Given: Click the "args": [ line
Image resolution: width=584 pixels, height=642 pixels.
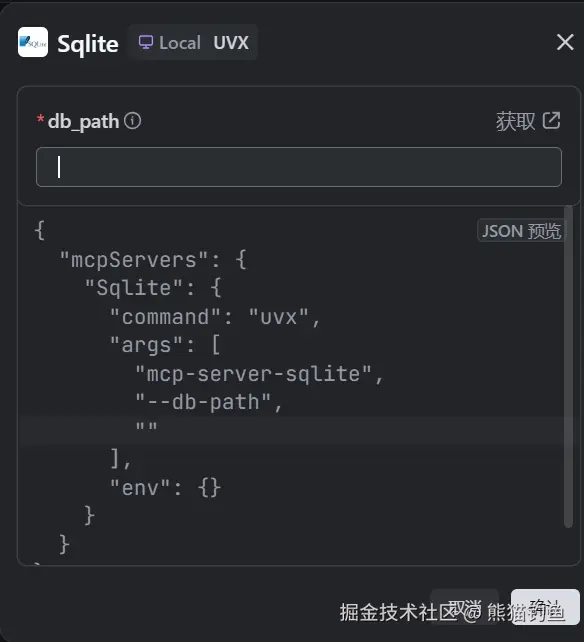Looking at the screenshot, I should (165, 345).
